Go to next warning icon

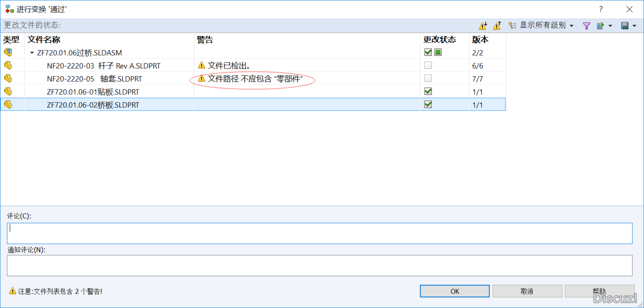coord(483,26)
